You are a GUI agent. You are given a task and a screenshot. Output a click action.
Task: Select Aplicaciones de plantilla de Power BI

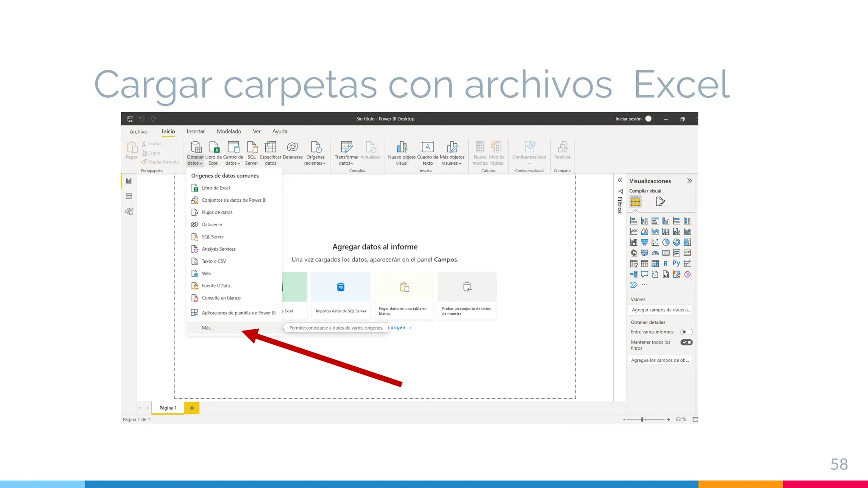(x=234, y=313)
